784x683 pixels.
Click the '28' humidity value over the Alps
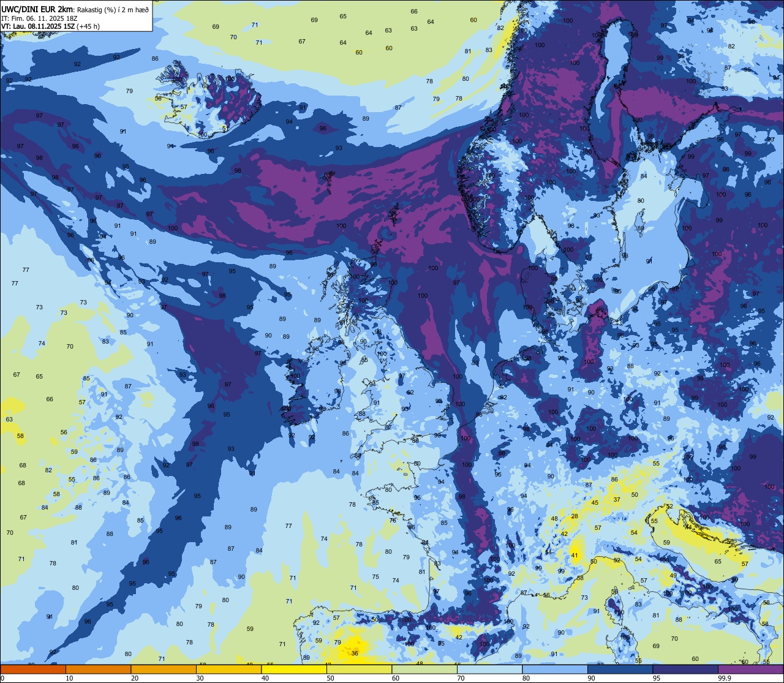[575, 516]
